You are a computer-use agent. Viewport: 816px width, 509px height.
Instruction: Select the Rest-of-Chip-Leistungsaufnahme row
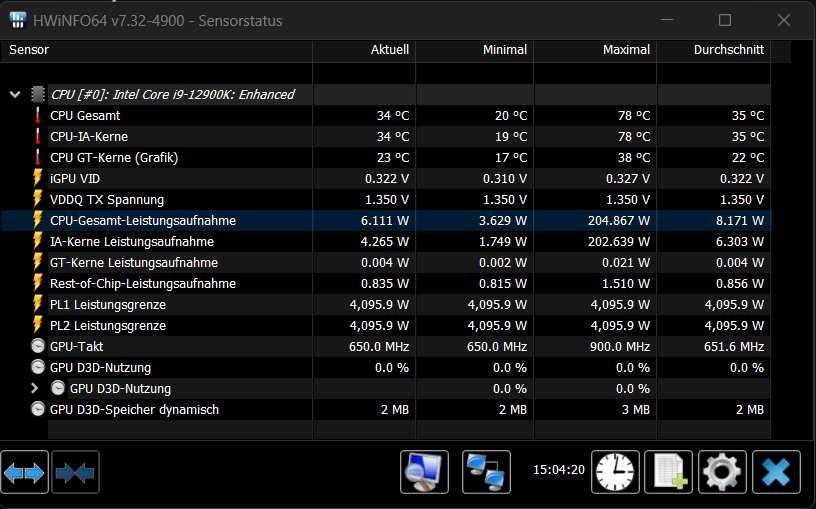pos(386,283)
